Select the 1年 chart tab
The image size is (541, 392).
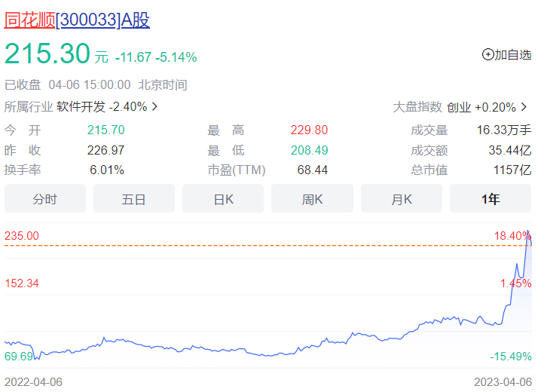pyautogui.click(x=491, y=199)
